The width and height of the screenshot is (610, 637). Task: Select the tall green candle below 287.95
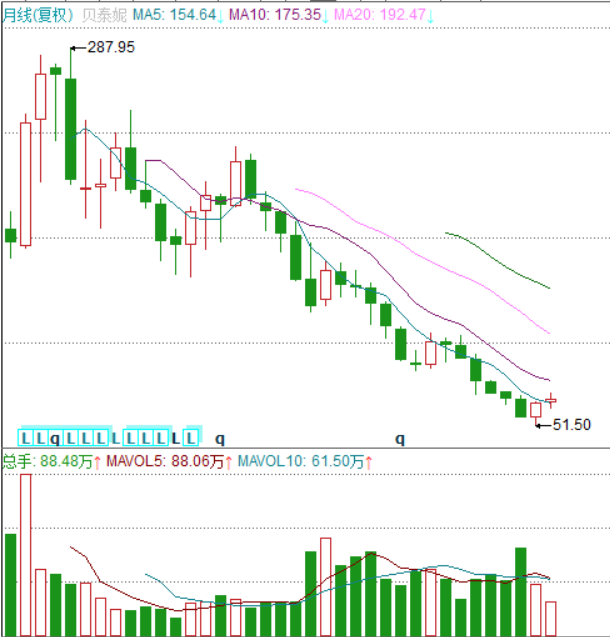pyautogui.click(x=71, y=129)
